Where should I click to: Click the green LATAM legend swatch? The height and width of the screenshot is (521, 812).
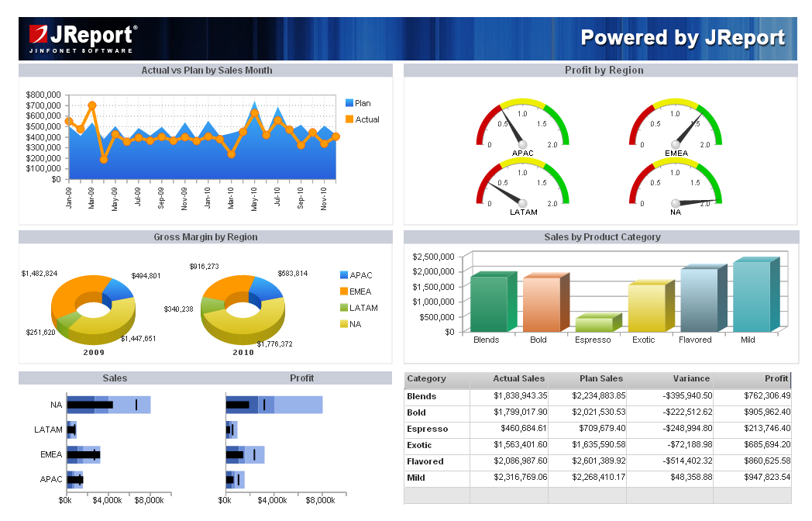tap(344, 308)
